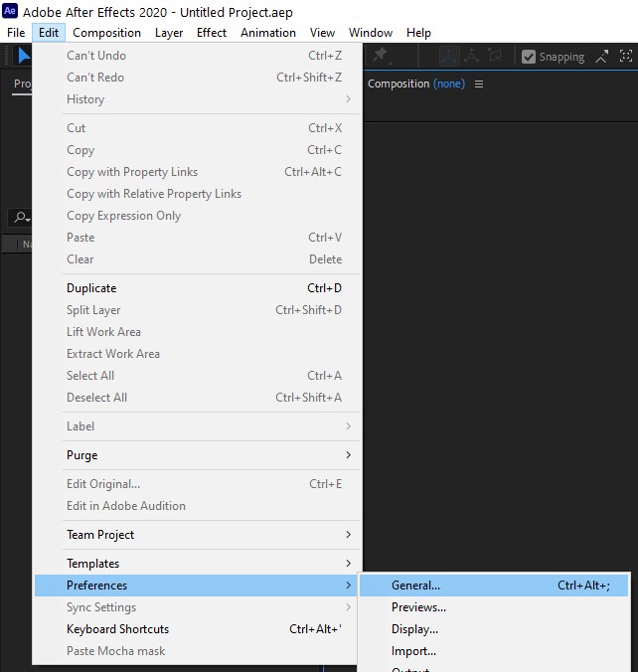The image size is (638, 672).
Task: Choose Select All
Action: click(x=198, y=376)
